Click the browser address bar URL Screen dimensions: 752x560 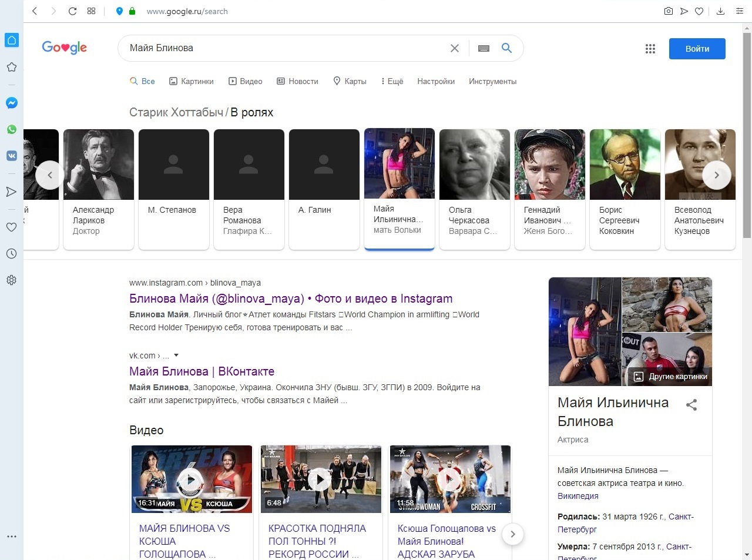(x=187, y=11)
